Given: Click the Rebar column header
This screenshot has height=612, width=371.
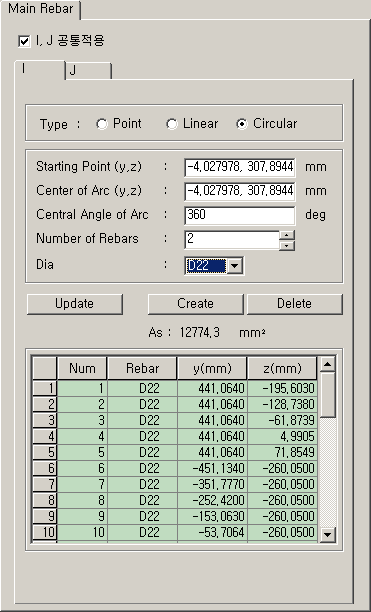Looking at the screenshot, I should (142, 368).
